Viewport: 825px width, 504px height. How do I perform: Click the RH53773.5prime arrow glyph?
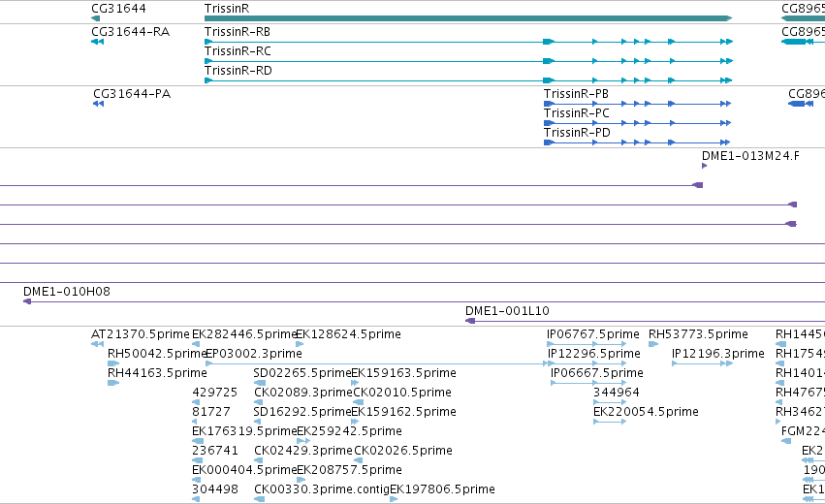pos(653,344)
